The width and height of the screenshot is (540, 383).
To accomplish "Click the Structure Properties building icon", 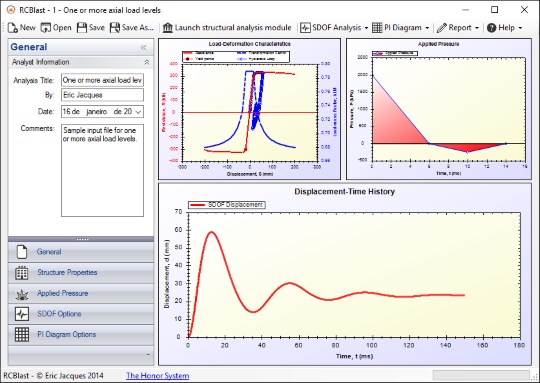I will 22,272.
